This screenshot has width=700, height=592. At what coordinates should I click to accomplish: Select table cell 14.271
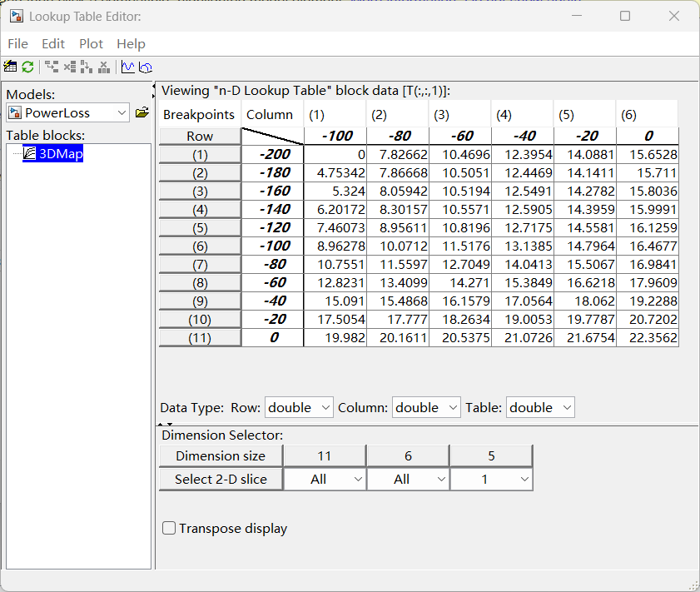click(x=460, y=282)
